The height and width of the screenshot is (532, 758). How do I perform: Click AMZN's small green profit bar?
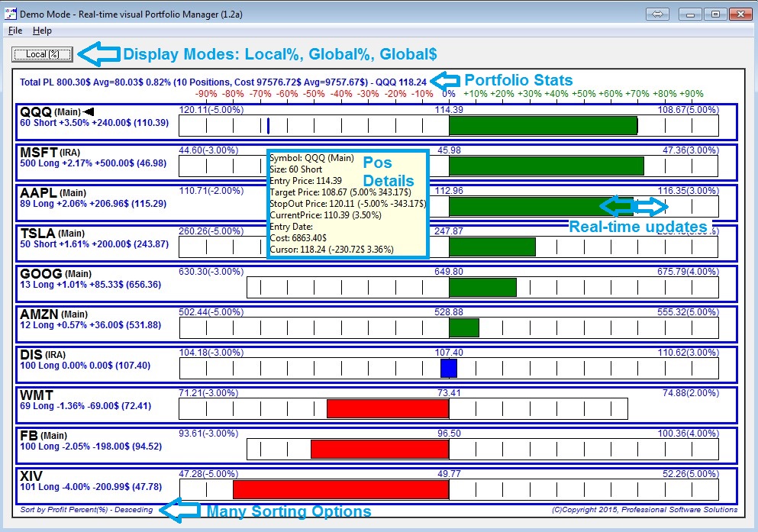coord(464,328)
